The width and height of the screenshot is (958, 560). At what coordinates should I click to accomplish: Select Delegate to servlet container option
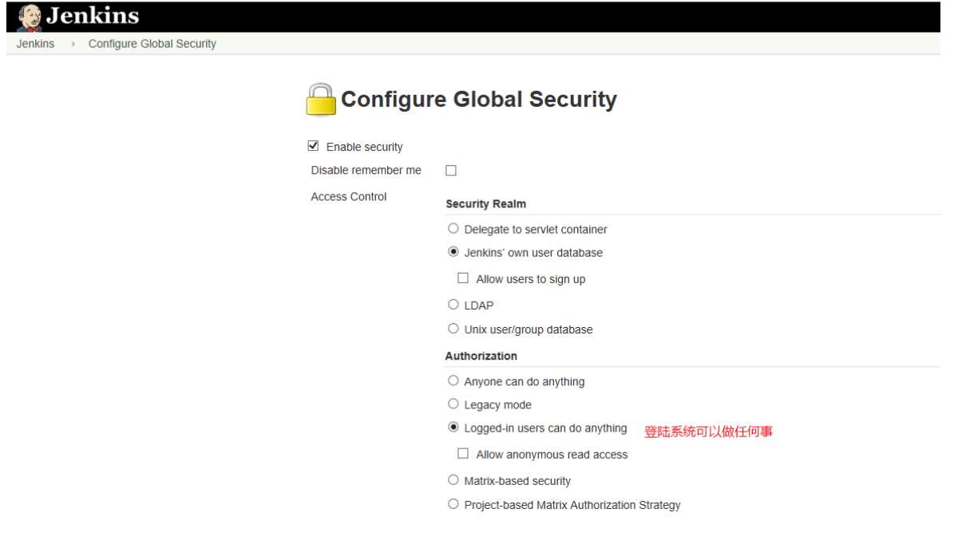(x=453, y=228)
